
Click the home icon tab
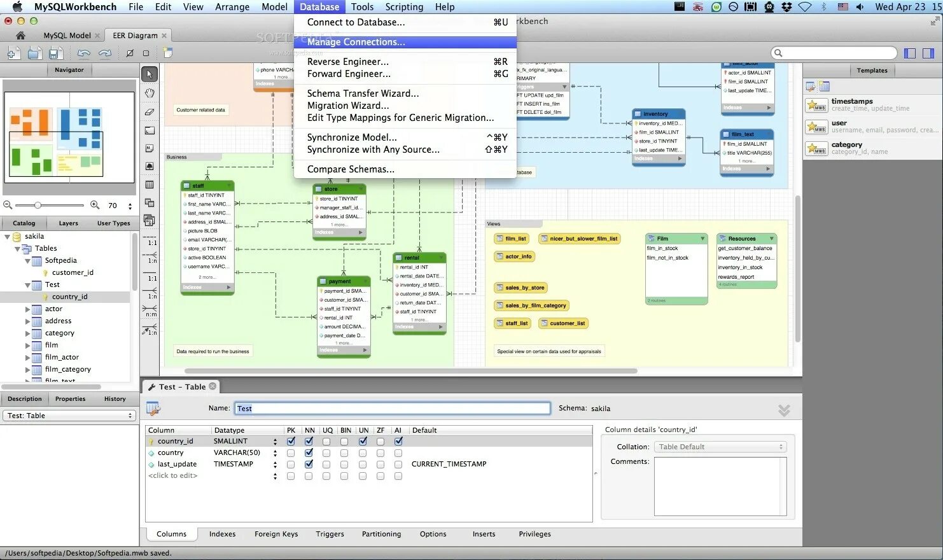coord(20,36)
